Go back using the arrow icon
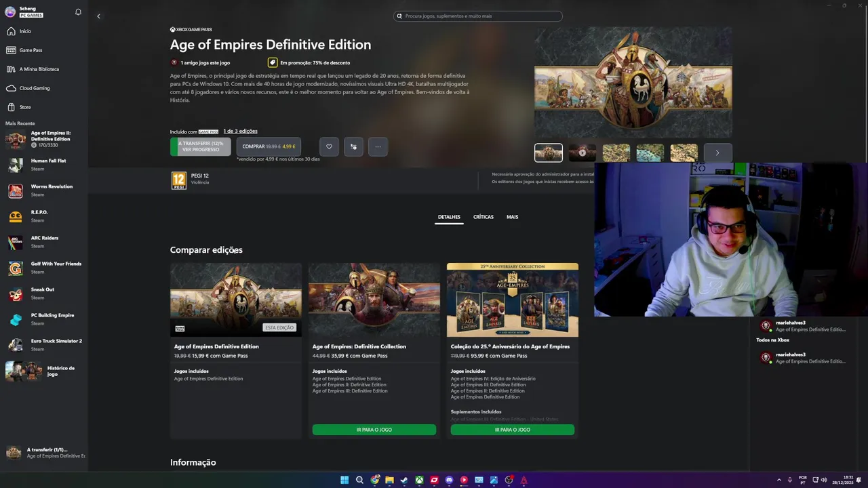Viewport: 868px width, 488px height. [x=98, y=16]
